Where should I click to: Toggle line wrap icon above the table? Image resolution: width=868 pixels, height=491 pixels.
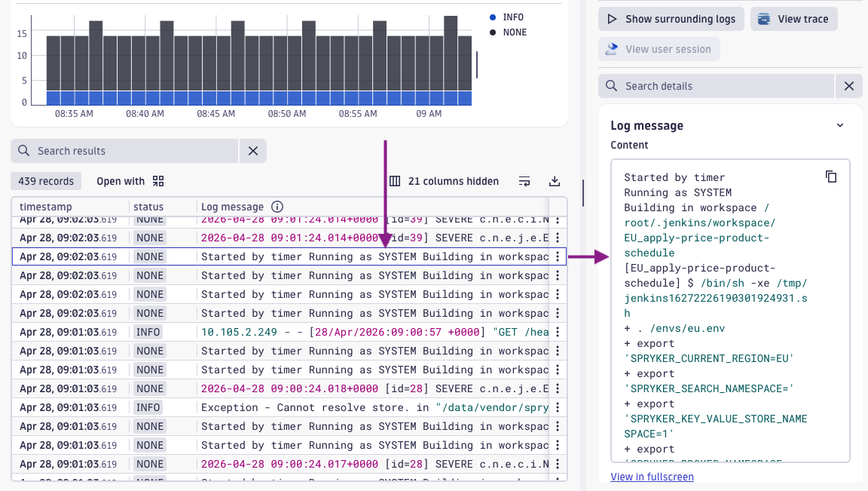(x=524, y=181)
